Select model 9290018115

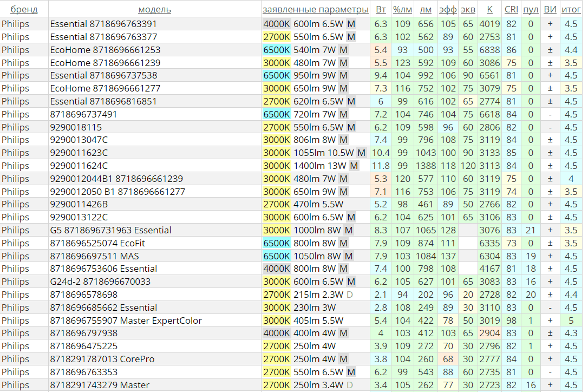click(76, 127)
